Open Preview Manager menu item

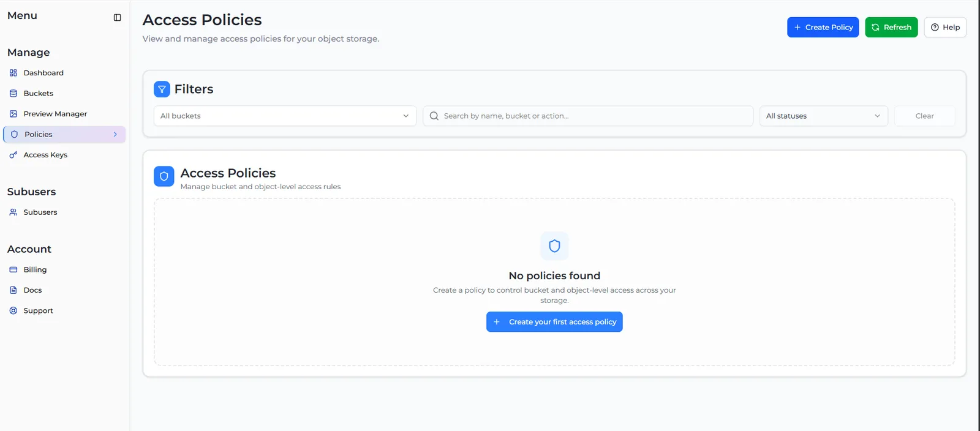pos(64,114)
